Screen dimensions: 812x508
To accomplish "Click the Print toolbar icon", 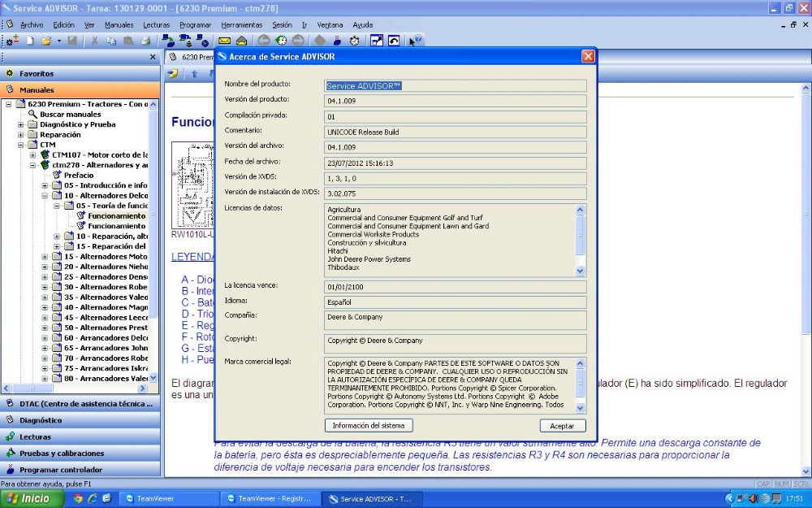I will 145,41.
